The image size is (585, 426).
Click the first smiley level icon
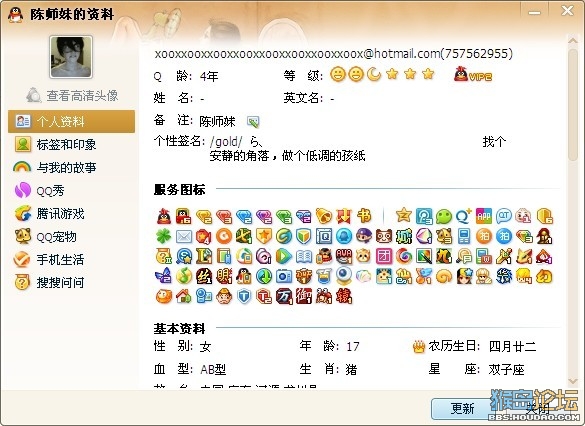pyautogui.click(x=338, y=74)
